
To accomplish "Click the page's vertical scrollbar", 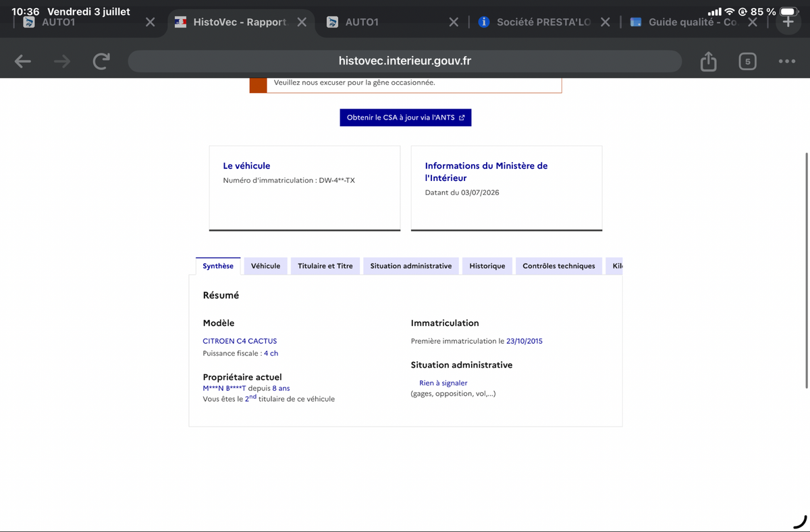I will pyautogui.click(x=807, y=270).
